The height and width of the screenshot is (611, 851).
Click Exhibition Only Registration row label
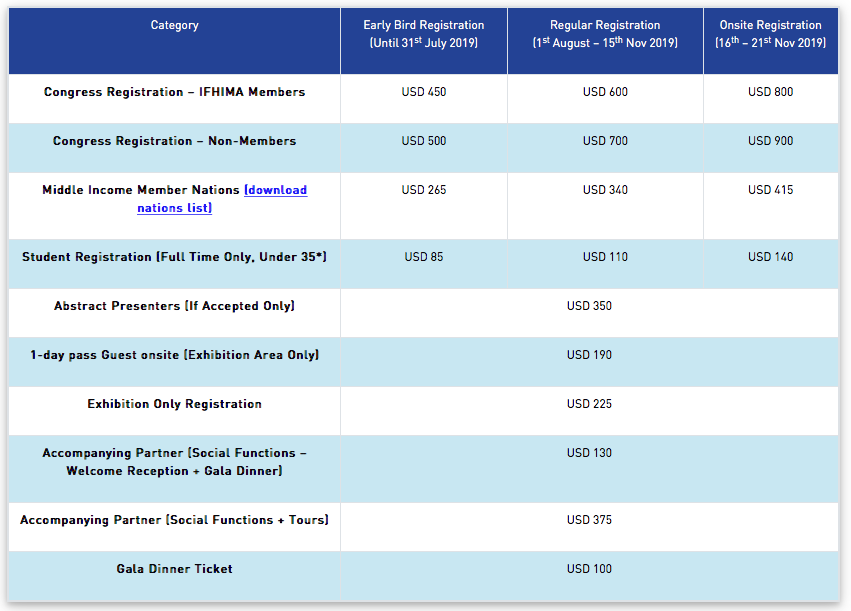174,404
